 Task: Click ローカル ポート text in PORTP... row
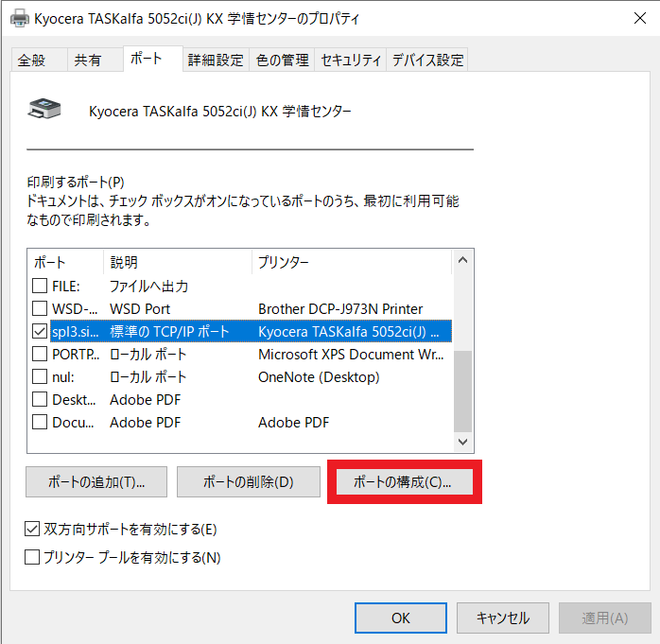[x=148, y=355]
